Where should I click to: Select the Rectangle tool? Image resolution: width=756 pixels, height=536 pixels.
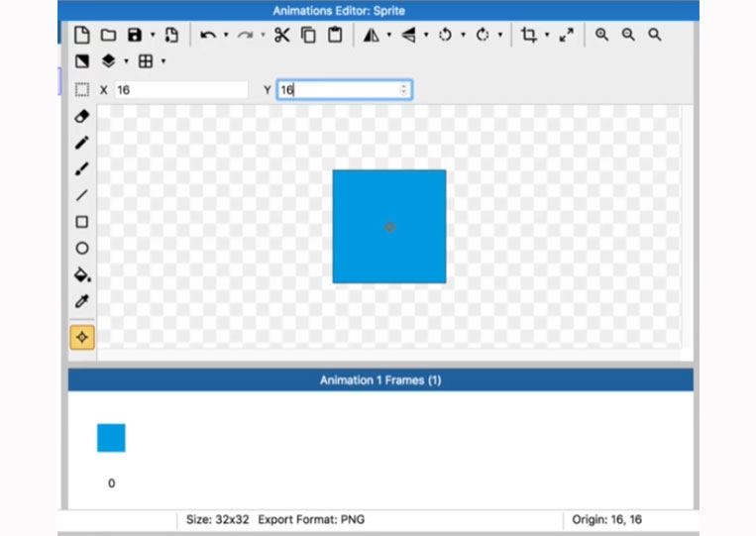click(82, 222)
